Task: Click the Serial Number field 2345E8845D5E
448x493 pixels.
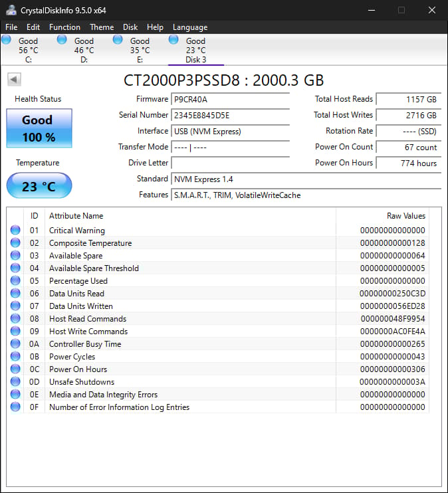Action: [230, 116]
